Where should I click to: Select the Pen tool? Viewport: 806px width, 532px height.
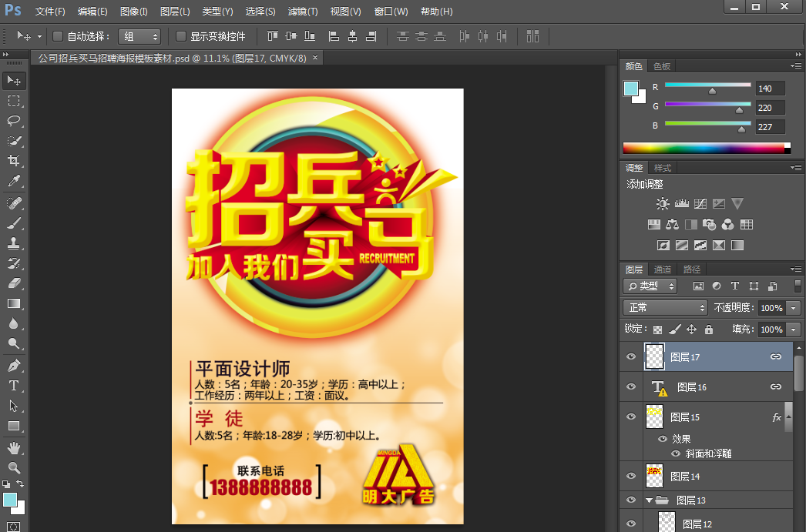tap(14, 365)
